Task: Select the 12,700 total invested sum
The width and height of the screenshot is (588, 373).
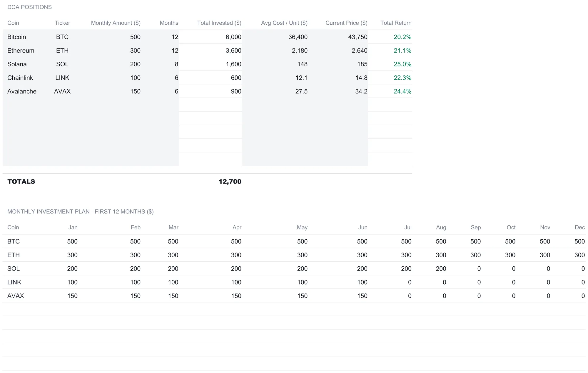Action: (230, 182)
